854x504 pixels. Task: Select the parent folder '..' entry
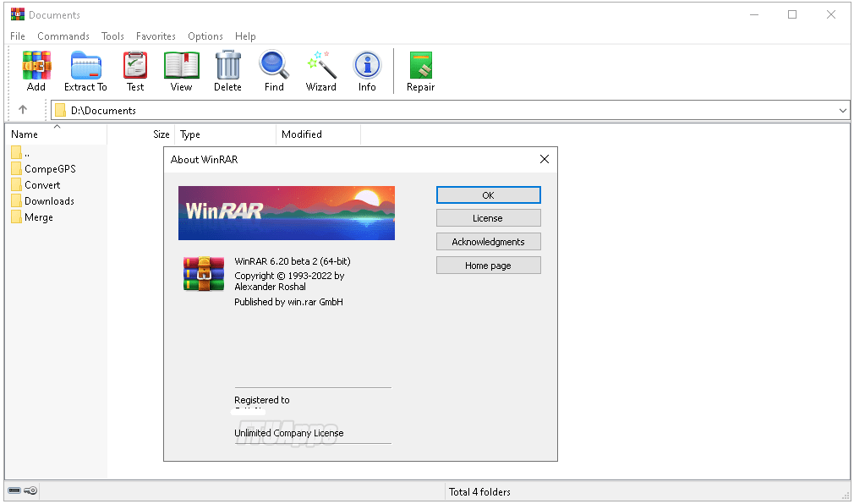(x=20, y=152)
